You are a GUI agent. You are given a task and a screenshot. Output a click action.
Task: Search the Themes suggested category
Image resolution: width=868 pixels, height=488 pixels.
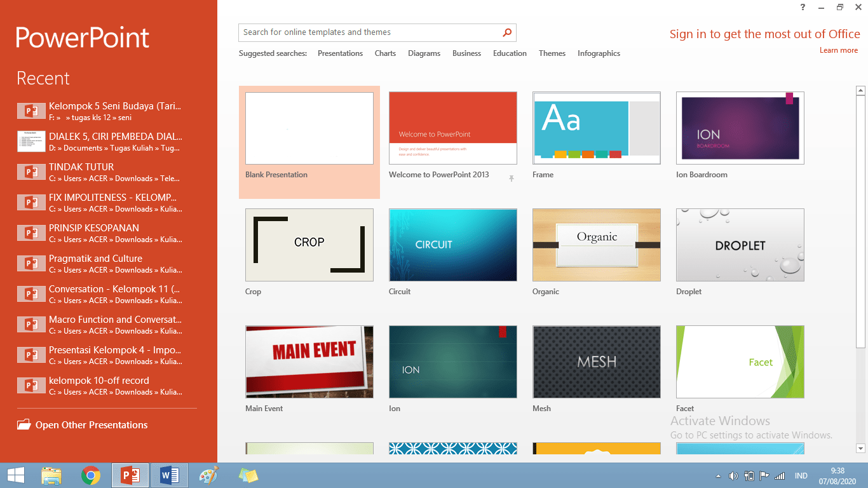coord(552,53)
